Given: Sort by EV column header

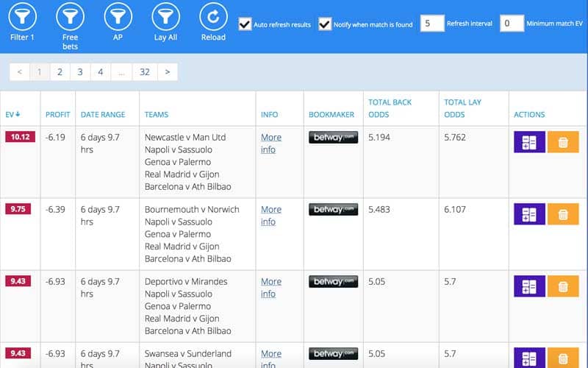Looking at the screenshot, I should tap(12, 115).
